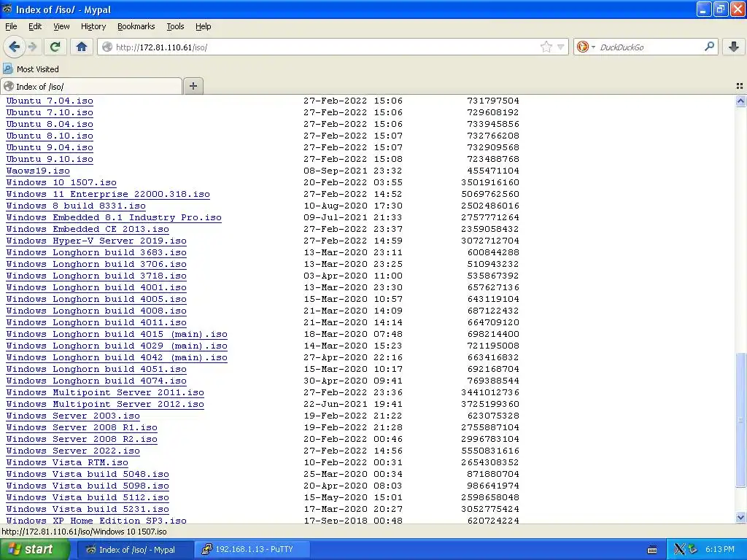The image size is (747, 560).
Task: Click the system clock showing 6:13 PM
Action: [x=720, y=550]
